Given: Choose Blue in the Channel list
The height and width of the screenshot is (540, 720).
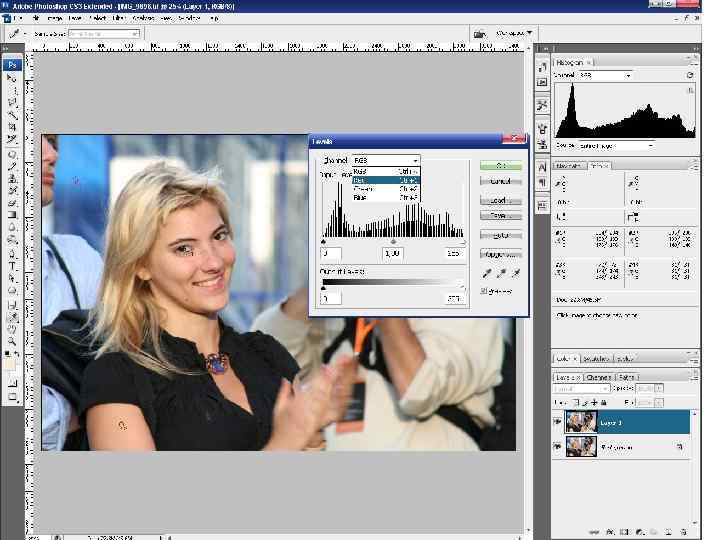Looking at the screenshot, I should coord(386,197).
